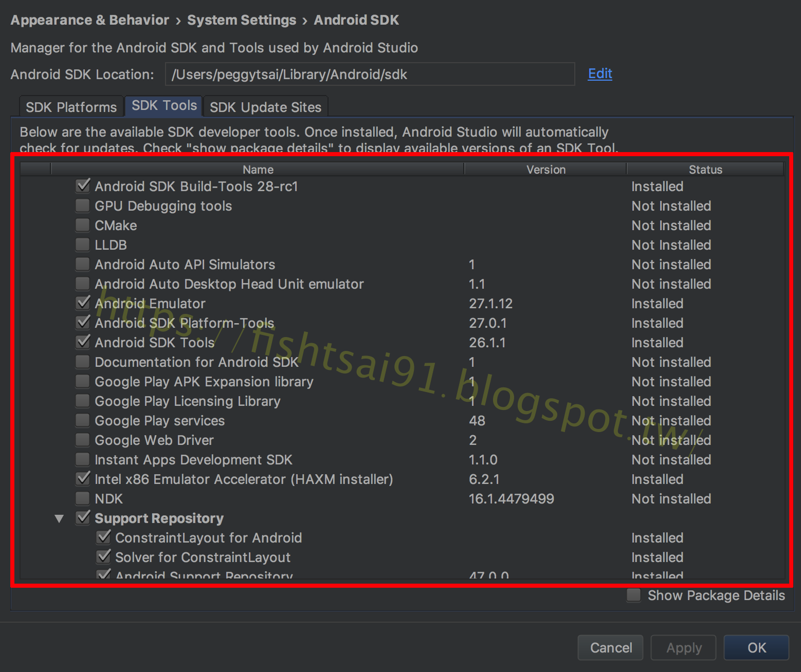Click the Cancel button
Viewport: 801px width, 672px height.
click(611, 647)
